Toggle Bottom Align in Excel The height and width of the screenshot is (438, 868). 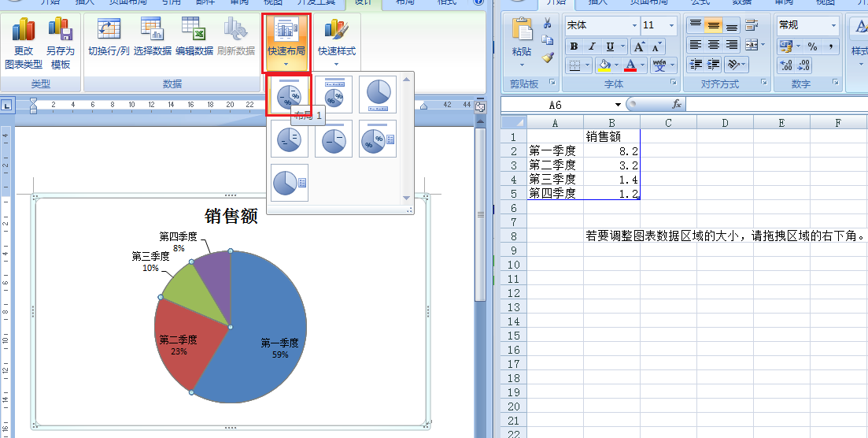click(732, 25)
